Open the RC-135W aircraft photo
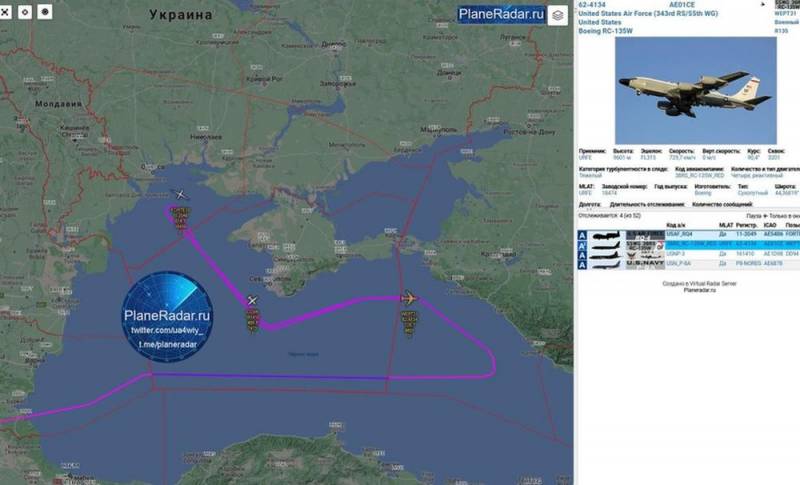The image size is (800, 485). click(x=696, y=90)
